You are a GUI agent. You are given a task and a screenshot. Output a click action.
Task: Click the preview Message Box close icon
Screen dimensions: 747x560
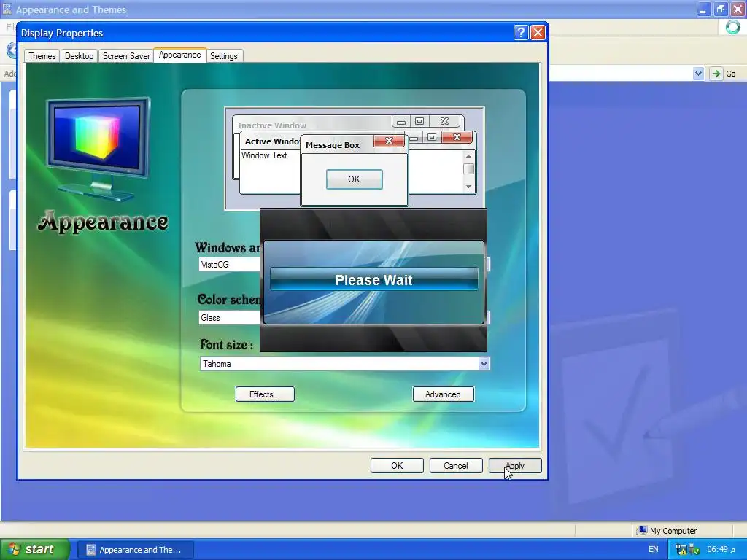pos(389,141)
